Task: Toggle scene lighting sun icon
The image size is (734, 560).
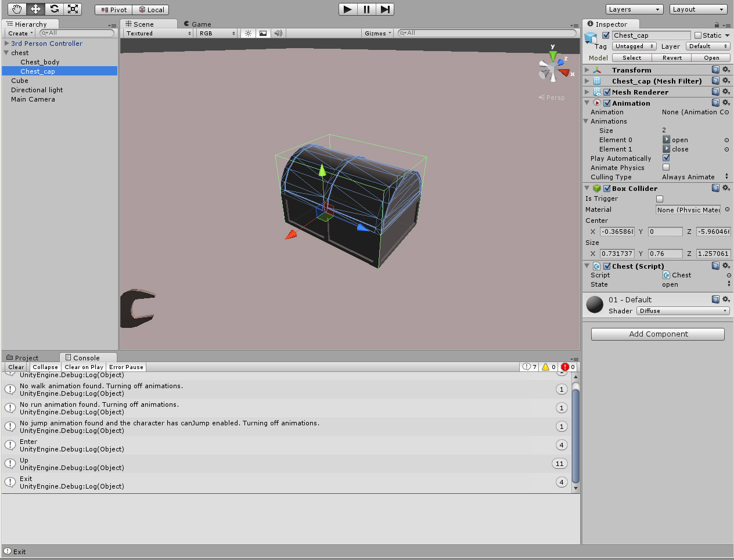Action: pos(248,33)
